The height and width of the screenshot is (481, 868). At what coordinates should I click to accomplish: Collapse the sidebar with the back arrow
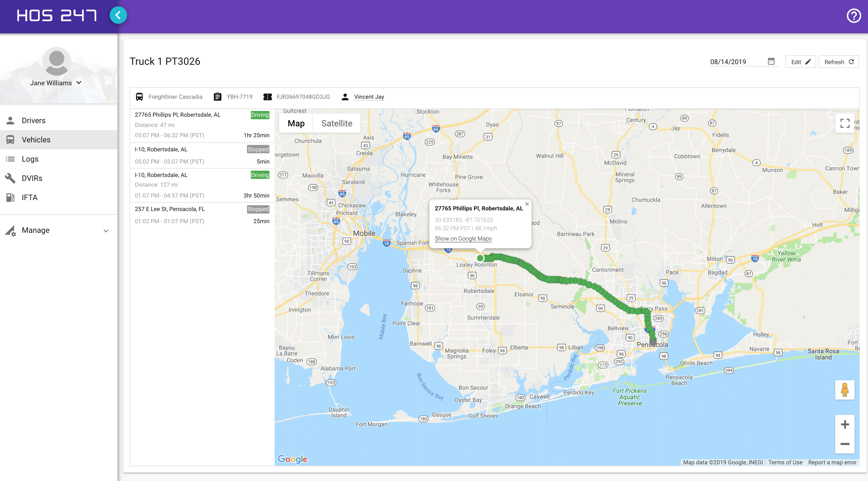coord(118,15)
